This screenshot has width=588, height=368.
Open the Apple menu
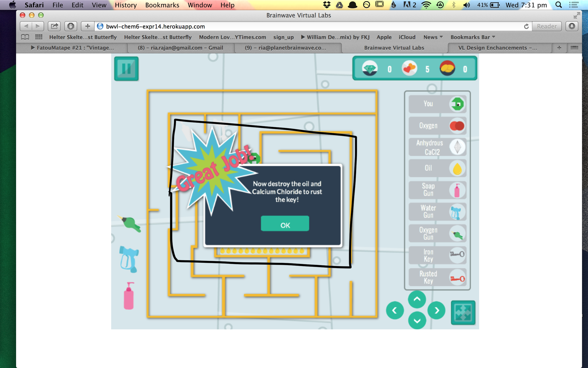pos(12,5)
